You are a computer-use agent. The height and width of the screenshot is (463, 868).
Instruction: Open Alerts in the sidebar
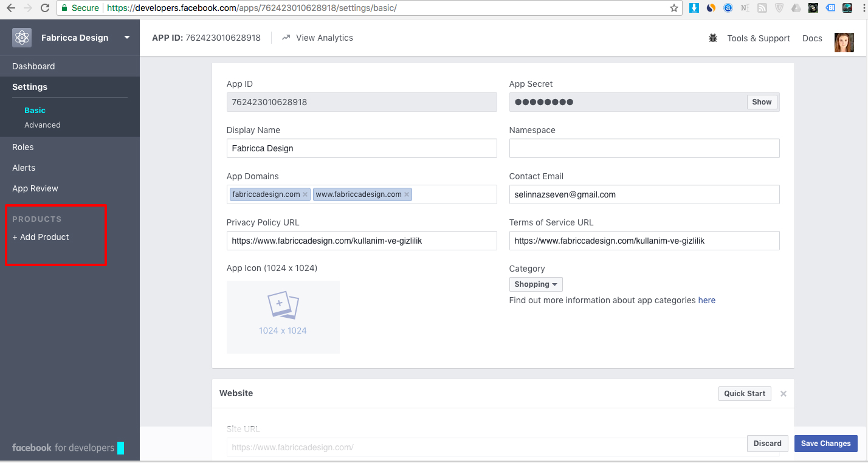[x=24, y=168]
